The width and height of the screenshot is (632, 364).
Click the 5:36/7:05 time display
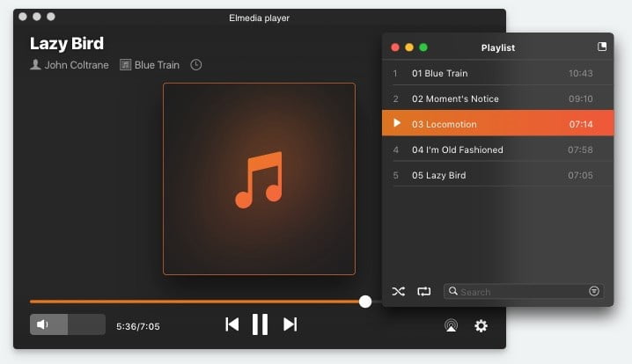tap(138, 326)
